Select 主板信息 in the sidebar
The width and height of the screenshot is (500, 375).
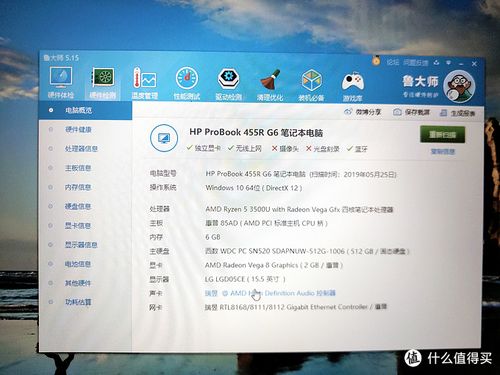coord(78,168)
